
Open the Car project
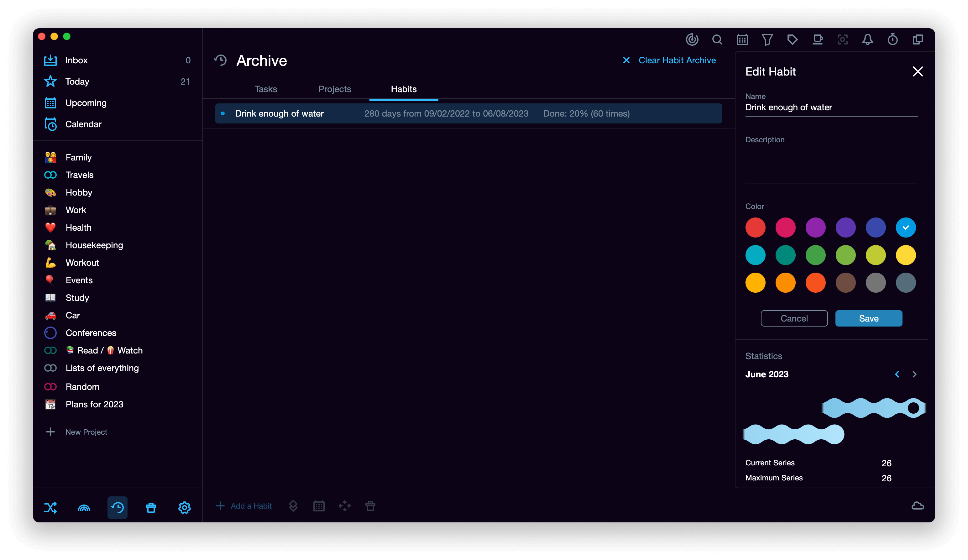pos(118,315)
